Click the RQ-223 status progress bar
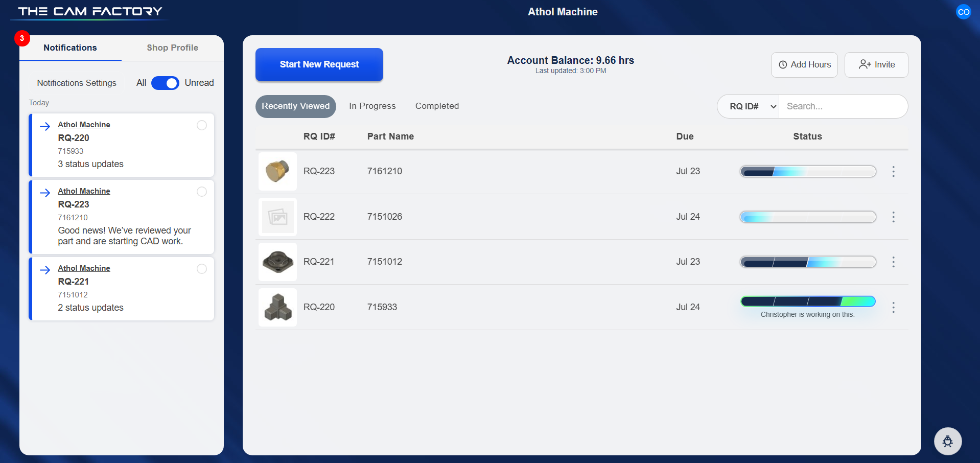Viewport: 980px width, 463px height. click(x=808, y=172)
